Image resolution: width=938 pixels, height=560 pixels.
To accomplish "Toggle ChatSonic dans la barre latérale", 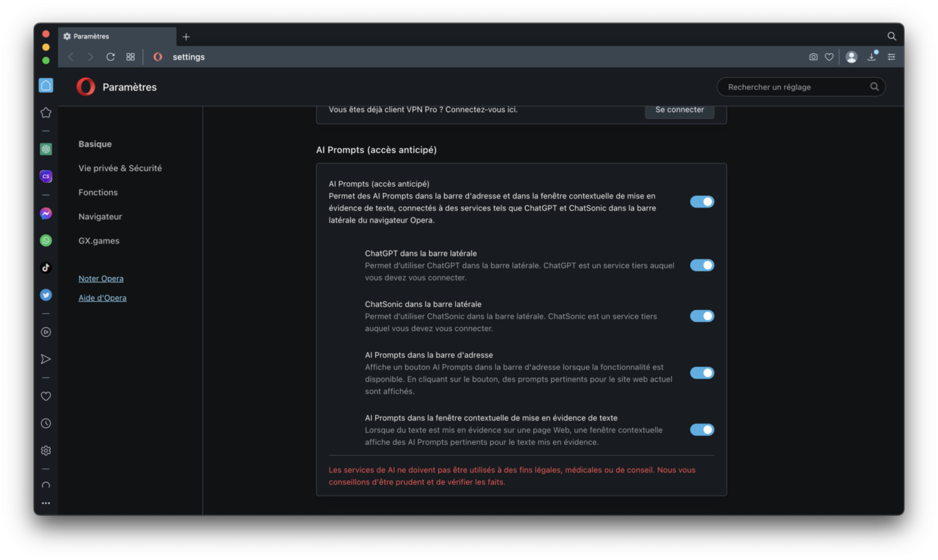I will click(702, 316).
